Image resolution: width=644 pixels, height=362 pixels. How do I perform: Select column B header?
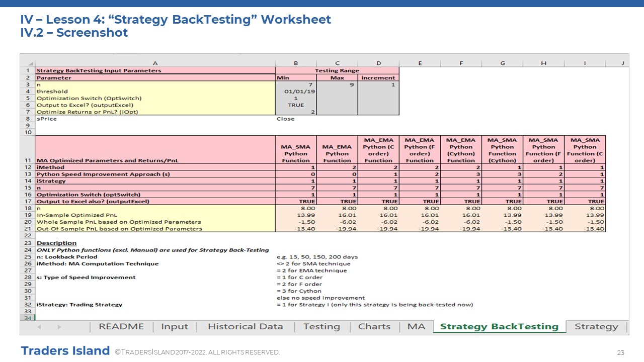(x=296, y=63)
